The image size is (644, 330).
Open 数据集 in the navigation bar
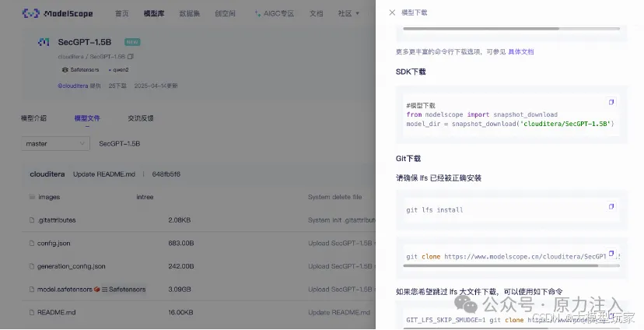(190, 13)
